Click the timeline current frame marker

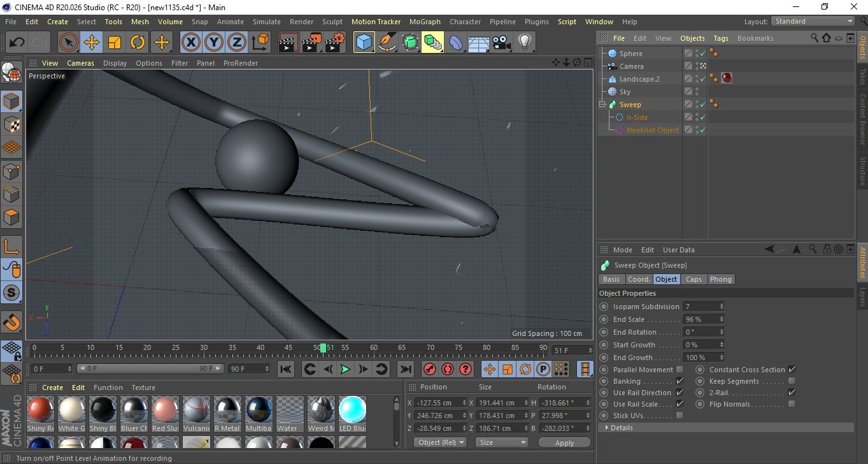324,347
